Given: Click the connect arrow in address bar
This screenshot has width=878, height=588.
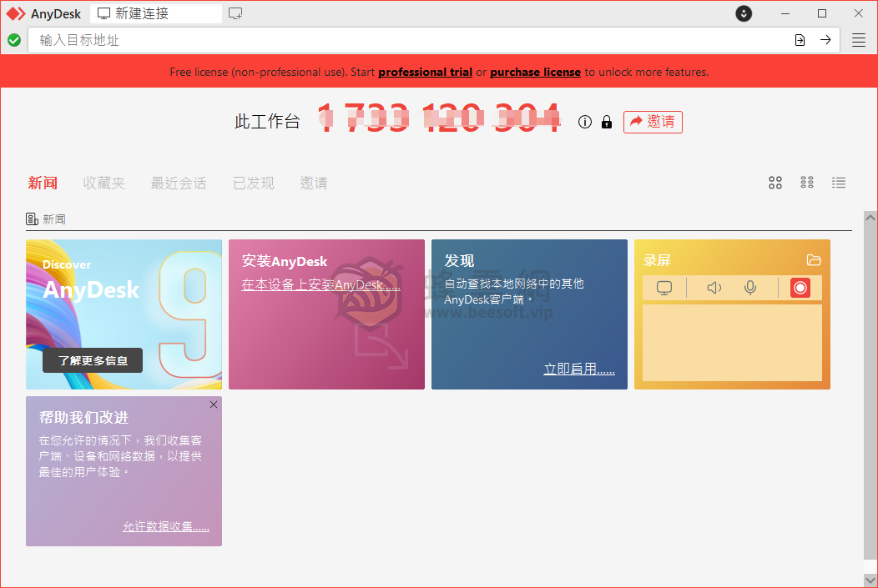Looking at the screenshot, I should pos(825,40).
